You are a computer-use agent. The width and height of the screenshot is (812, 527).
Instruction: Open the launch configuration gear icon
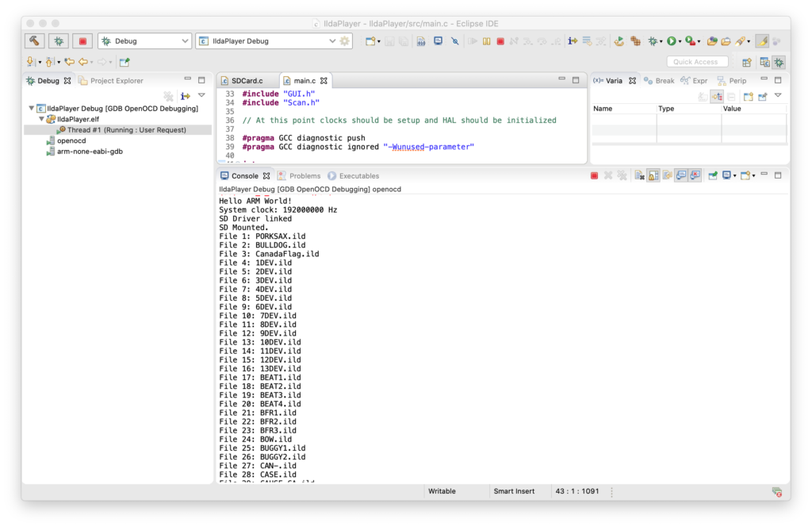(344, 41)
